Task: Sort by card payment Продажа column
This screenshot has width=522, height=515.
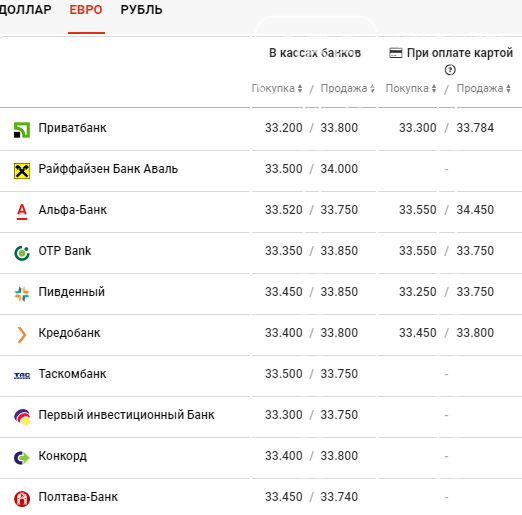Action: pyautogui.click(x=484, y=88)
